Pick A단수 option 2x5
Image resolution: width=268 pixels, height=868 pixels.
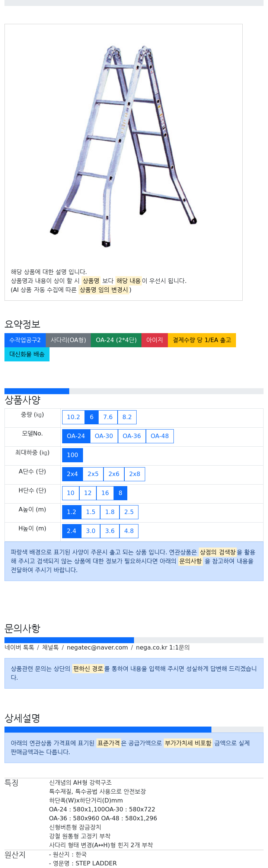(93, 474)
